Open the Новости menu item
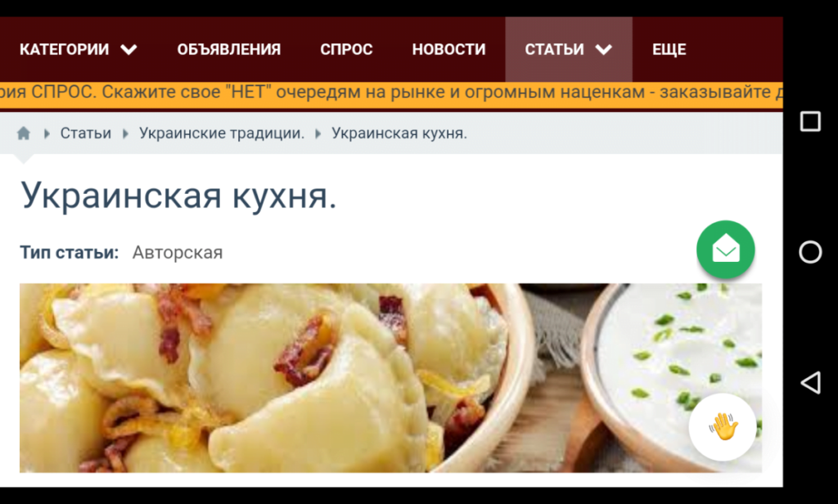The height and width of the screenshot is (504, 838). coord(448,49)
